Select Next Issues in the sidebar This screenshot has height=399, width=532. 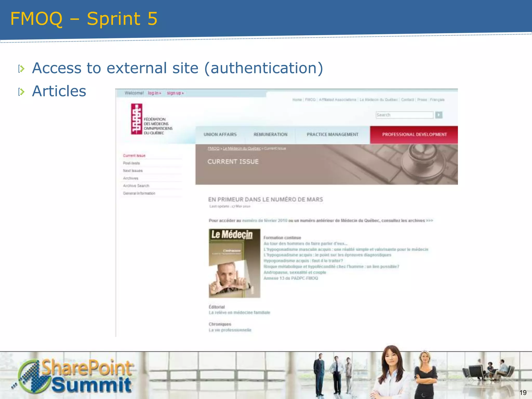(133, 171)
